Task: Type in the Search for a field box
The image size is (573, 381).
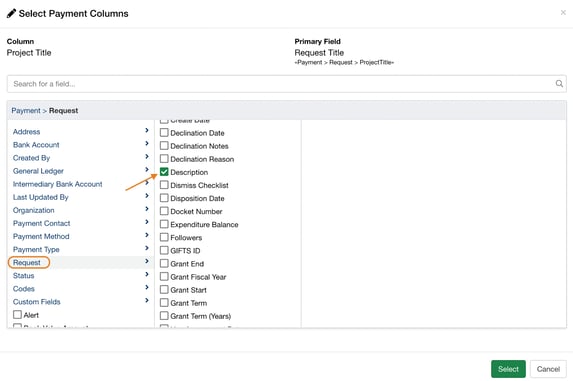Action: (286, 84)
